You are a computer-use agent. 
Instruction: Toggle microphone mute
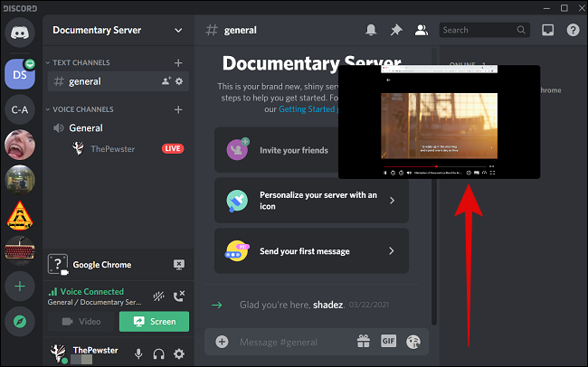[139, 354]
